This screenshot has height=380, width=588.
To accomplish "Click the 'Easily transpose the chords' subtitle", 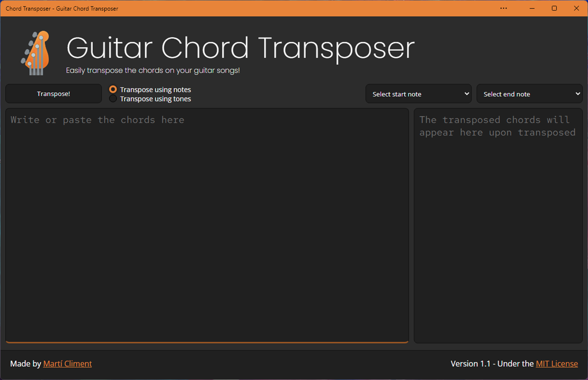I will coord(153,70).
